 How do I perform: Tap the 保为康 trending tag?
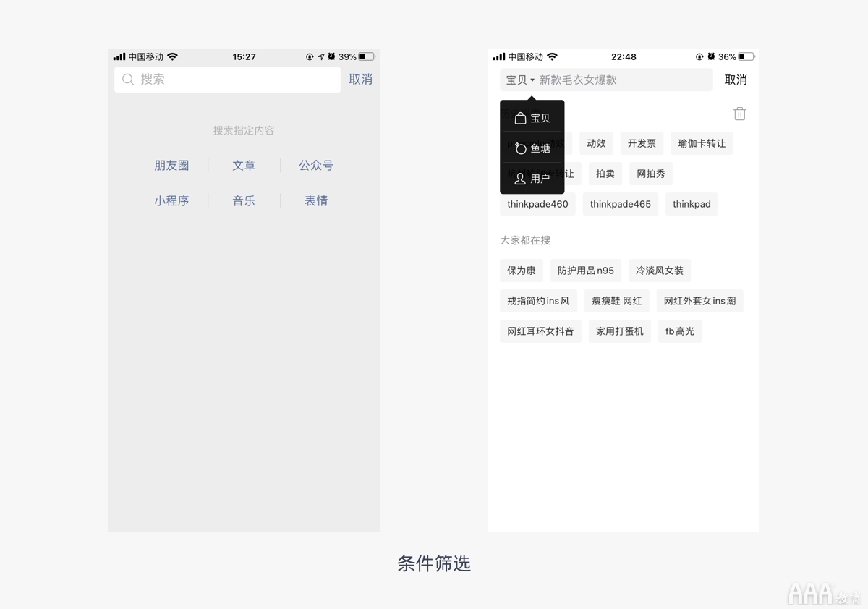pyautogui.click(x=522, y=271)
